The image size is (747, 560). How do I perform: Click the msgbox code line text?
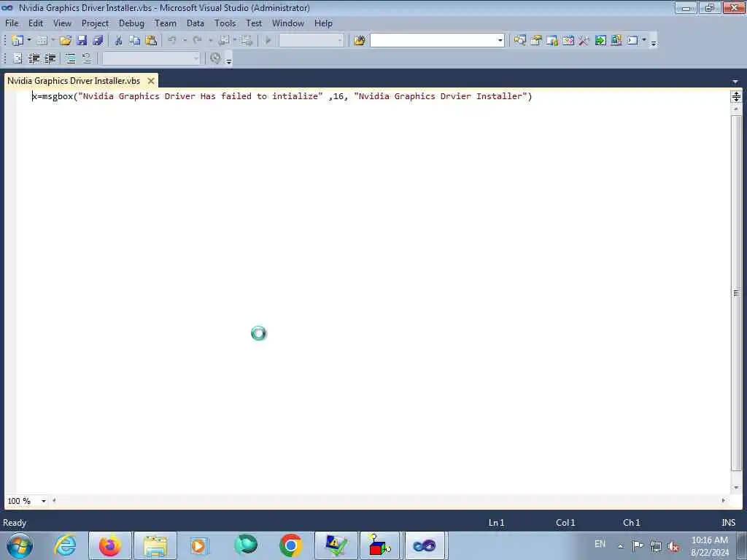coord(282,96)
